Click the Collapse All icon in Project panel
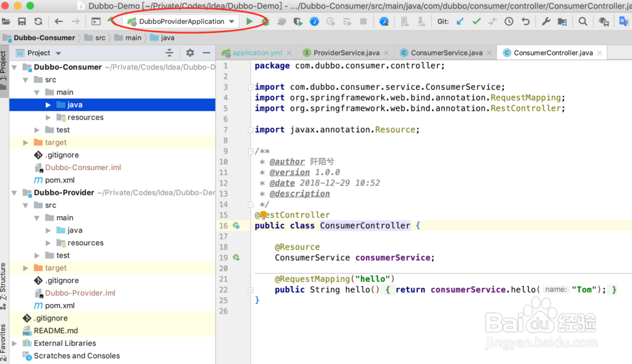Screen dimensions: 632x364 point(169,53)
